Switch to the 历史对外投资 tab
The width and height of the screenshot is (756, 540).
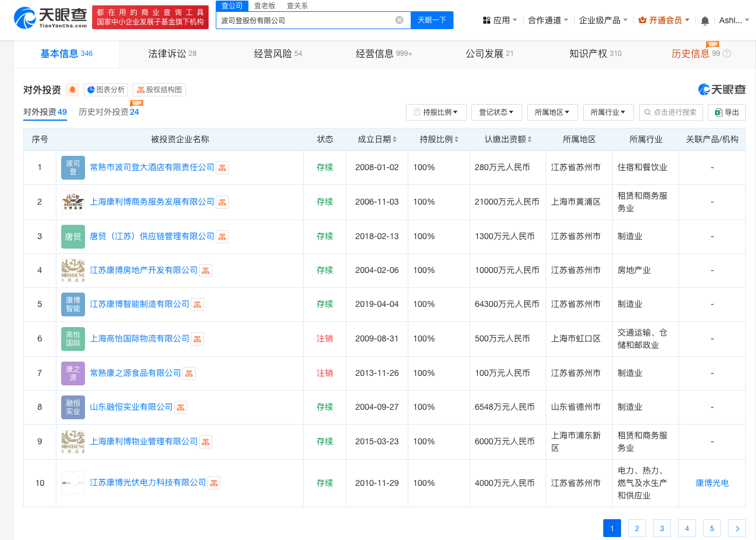click(103, 111)
